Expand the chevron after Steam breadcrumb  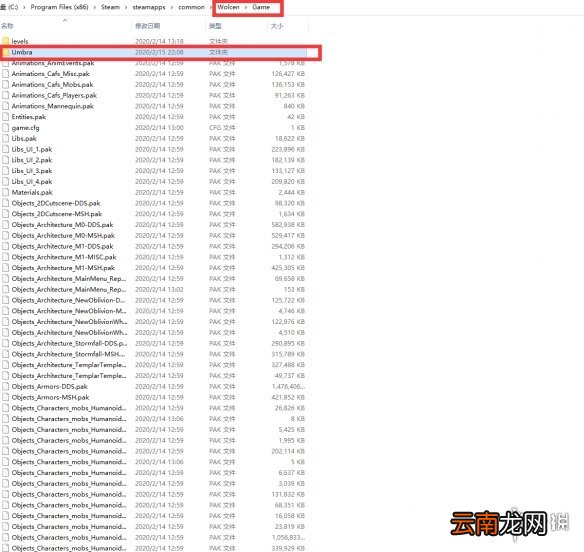pos(126,7)
